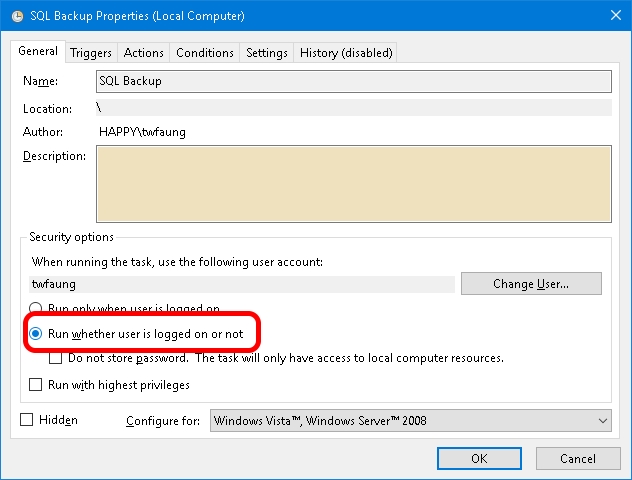Click the Task Scheduler clock icon in title bar

[17, 16]
